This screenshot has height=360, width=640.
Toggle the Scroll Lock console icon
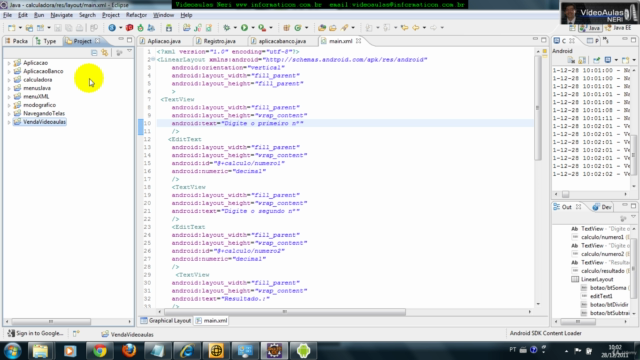pyautogui.click(x=582, y=60)
